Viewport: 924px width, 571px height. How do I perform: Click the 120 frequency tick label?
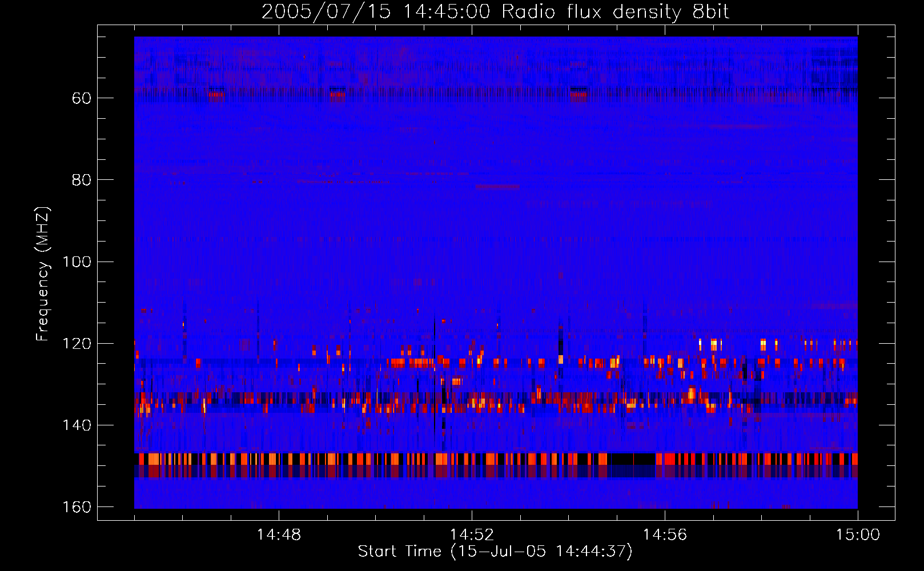coord(77,343)
